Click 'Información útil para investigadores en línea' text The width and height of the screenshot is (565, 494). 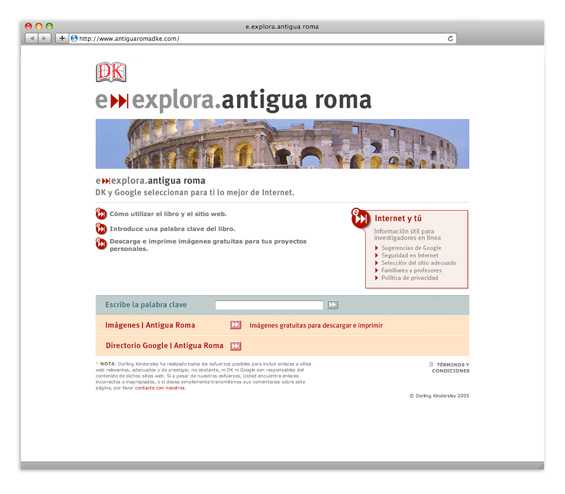[407, 234]
